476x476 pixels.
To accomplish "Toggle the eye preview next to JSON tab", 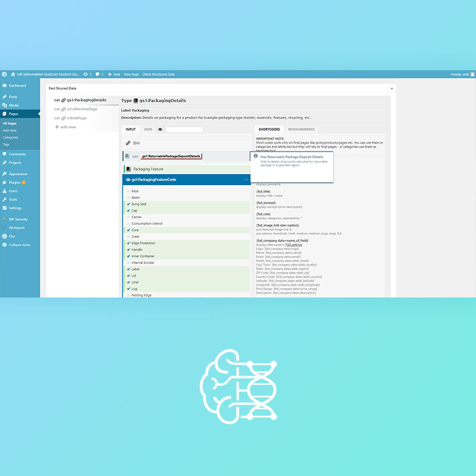I will click(x=160, y=129).
